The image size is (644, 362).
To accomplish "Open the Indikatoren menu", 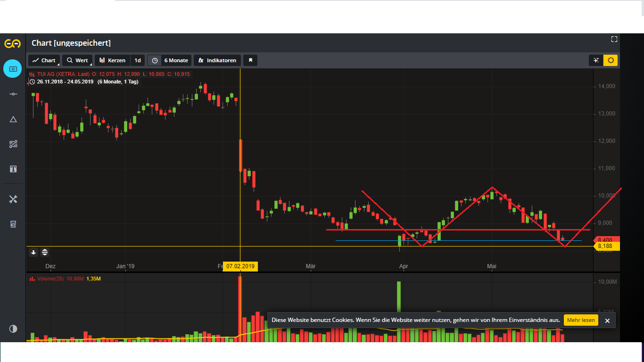I will pyautogui.click(x=217, y=60).
